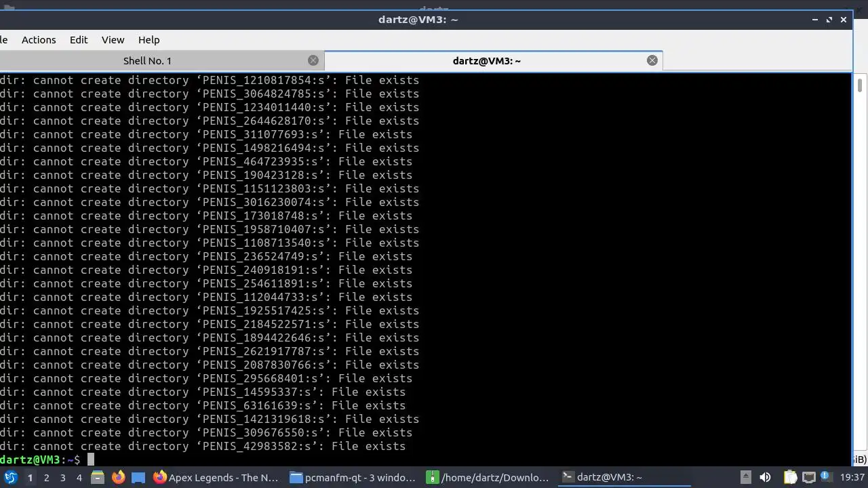Screen dimensions: 868x488
Task: Maximize the terminal window
Action: click(829, 20)
